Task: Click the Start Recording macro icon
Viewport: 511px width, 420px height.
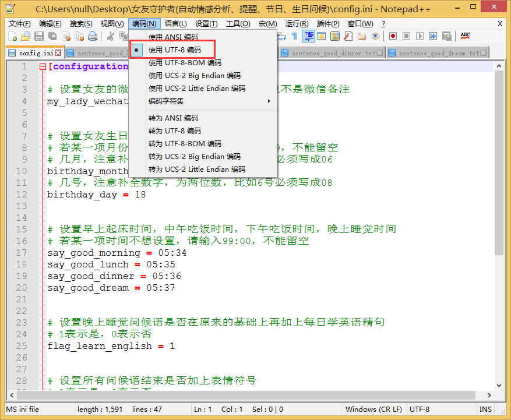Action: click(393, 36)
